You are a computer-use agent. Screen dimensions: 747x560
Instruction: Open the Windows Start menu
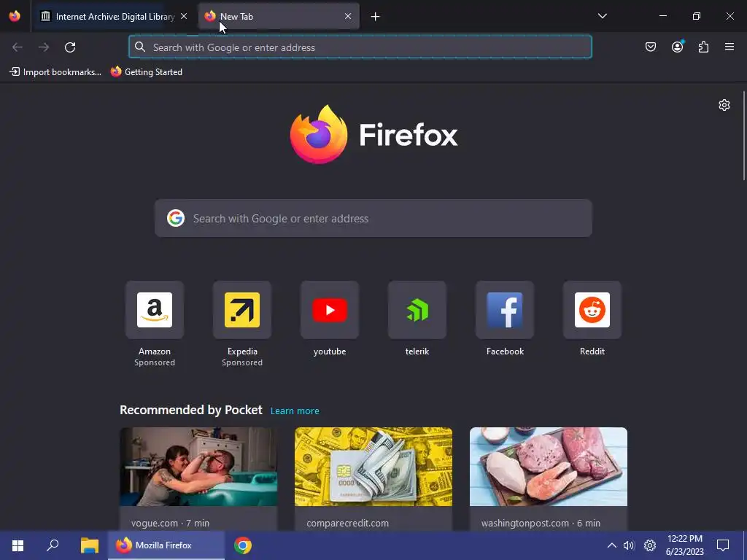tap(18, 545)
